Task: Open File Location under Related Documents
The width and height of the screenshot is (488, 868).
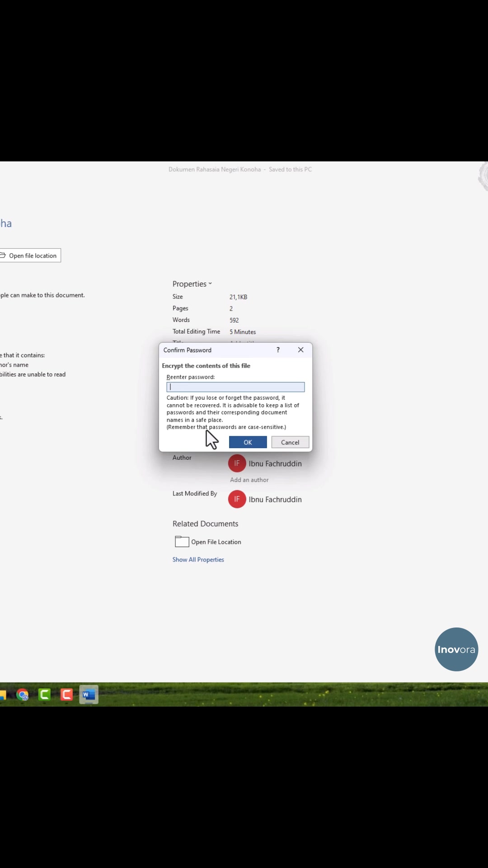Action: click(216, 542)
